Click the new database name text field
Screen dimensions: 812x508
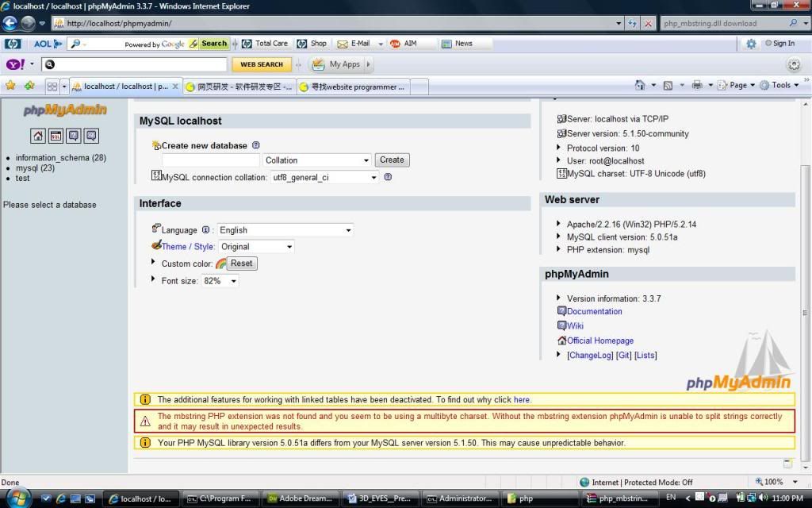(211, 160)
